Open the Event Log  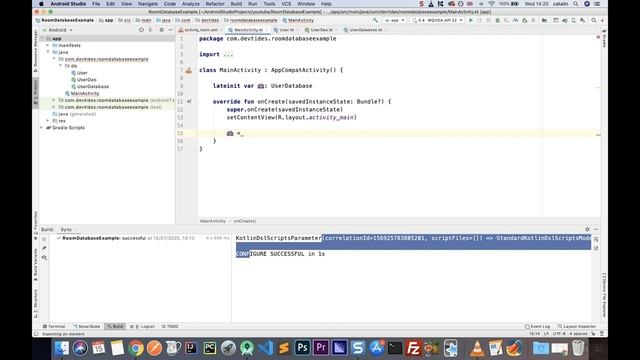pyautogui.click(x=538, y=326)
